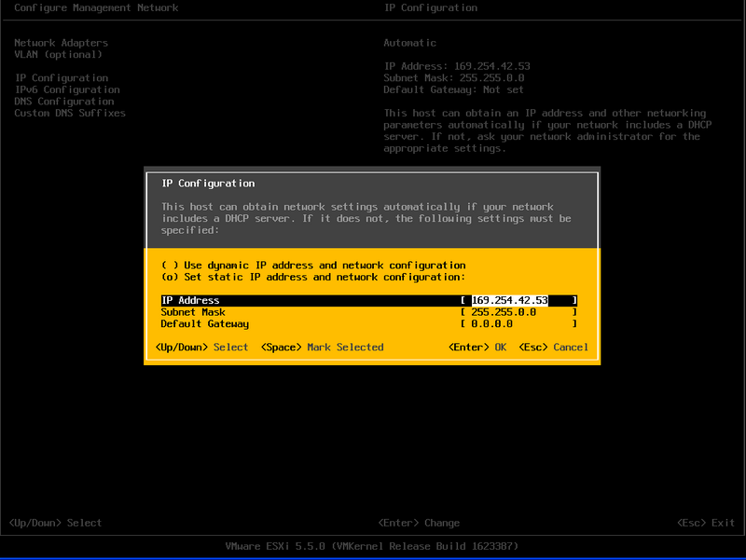Click the Subnet Mask field 255.255.0.0
The height and width of the screenshot is (560, 746).
pos(519,312)
